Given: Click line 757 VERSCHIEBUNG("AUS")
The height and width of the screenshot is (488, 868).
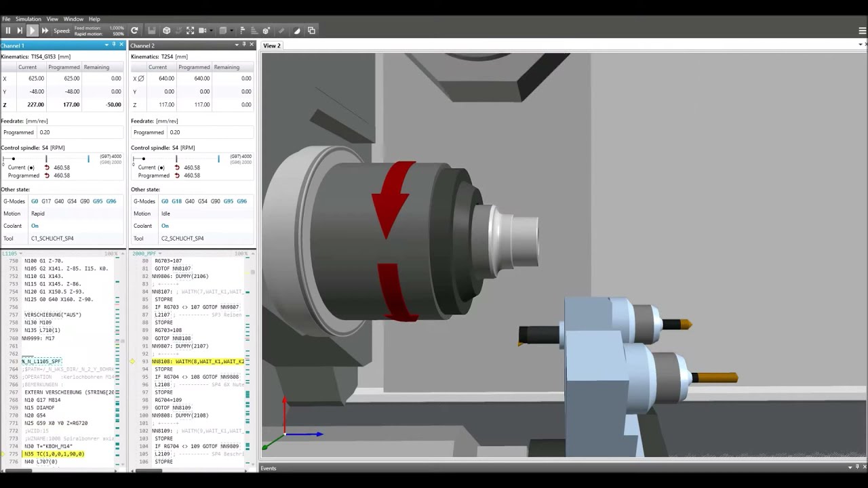Looking at the screenshot, I should pos(53,314).
